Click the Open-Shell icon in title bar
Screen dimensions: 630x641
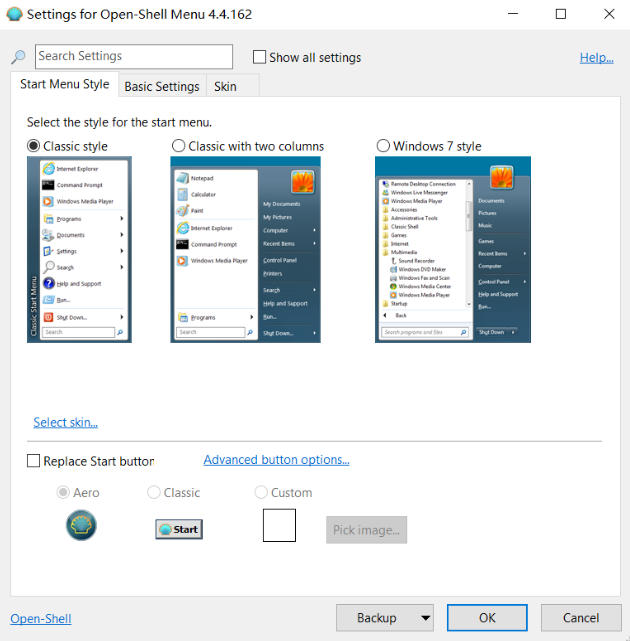point(13,14)
